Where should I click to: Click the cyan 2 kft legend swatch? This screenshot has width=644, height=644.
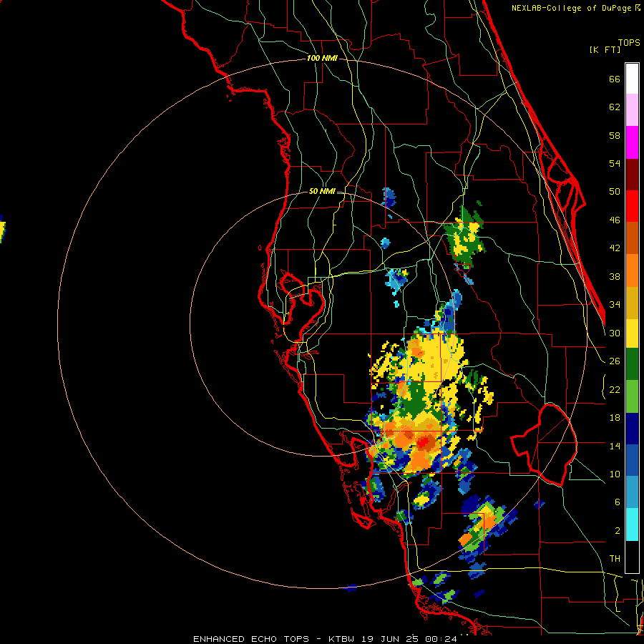click(632, 525)
